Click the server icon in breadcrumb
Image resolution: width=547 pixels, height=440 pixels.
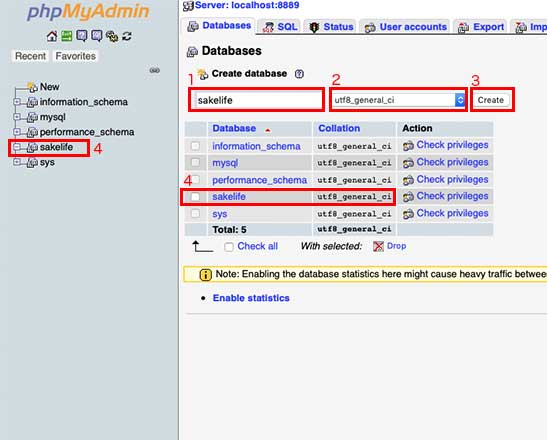pyautogui.click(x=188, y=6)
